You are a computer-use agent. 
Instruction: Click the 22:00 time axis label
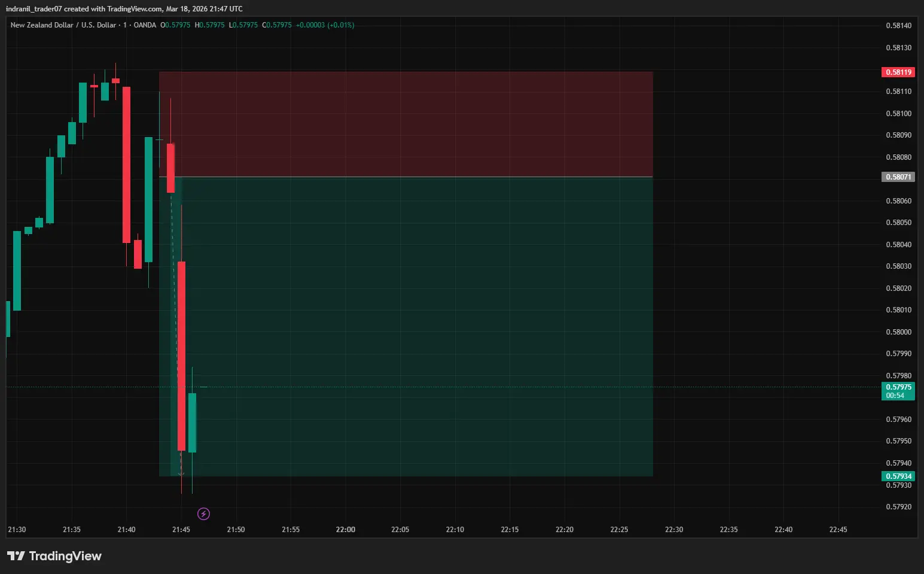coord(346,530)
